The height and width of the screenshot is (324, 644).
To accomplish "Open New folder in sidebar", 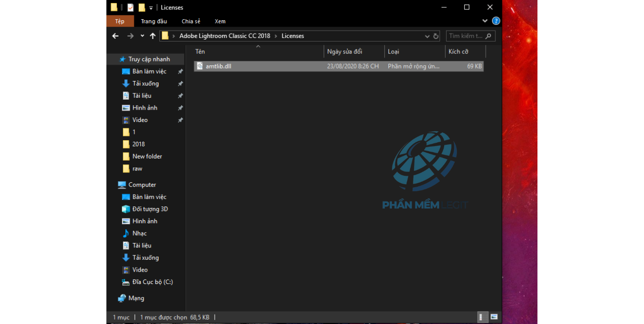I will (147, 156).
